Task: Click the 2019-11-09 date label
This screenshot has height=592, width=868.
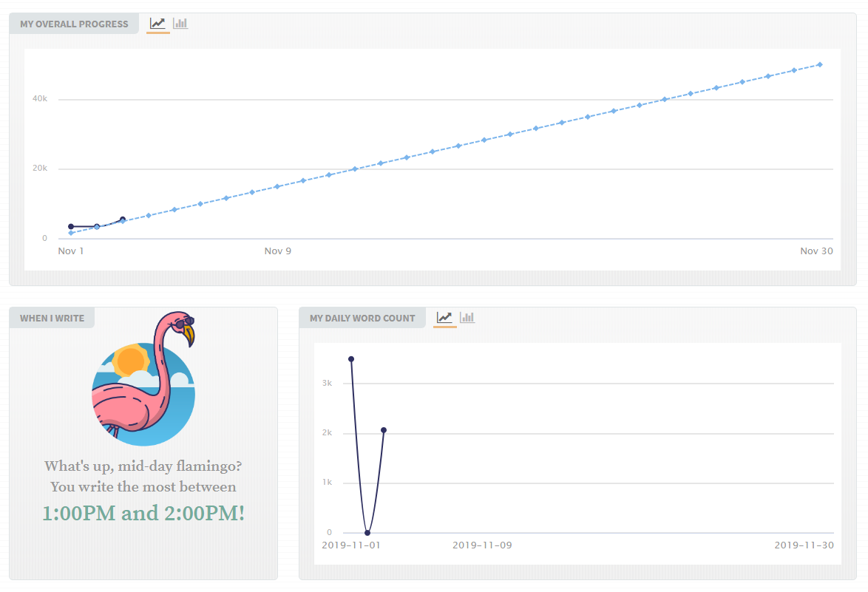Action: coord(482,545)
